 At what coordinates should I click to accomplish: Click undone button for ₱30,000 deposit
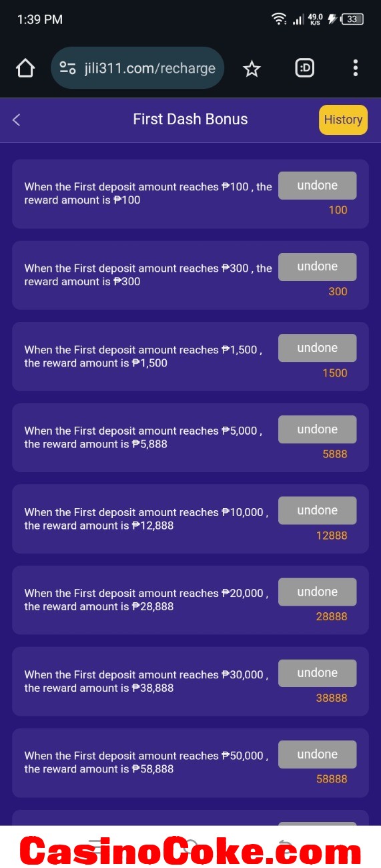pyautogui.click(x=318, y=673)
